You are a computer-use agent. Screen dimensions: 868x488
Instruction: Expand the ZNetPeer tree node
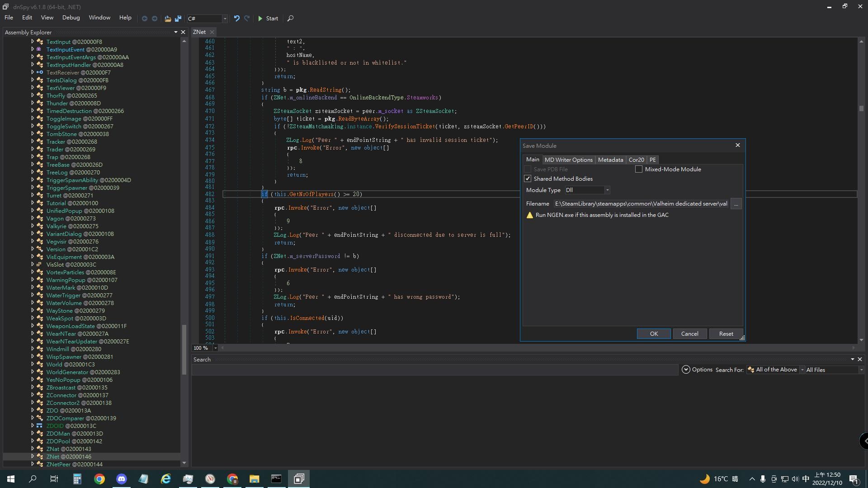point(33,464)
